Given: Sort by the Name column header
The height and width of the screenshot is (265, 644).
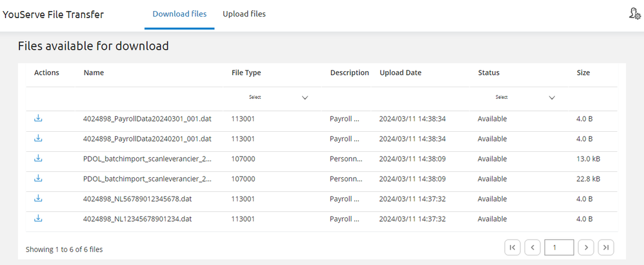Looking at the screenshot, I should (x=94, y=73).
